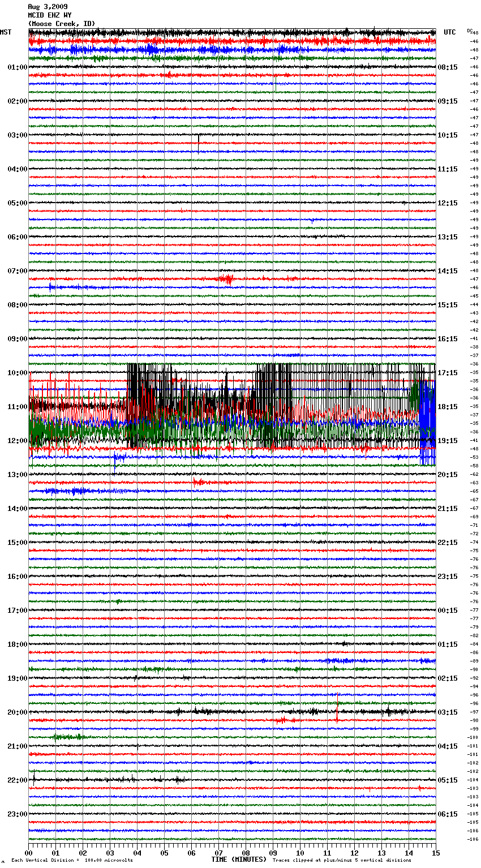Click the date label 'Aug 3,2009'

[x=48, y=7]
